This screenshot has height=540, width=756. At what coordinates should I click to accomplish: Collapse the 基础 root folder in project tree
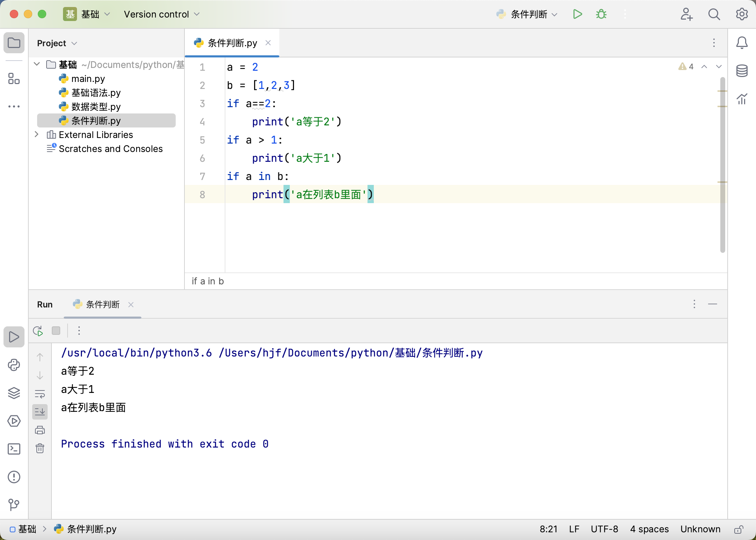click(37, 64)
